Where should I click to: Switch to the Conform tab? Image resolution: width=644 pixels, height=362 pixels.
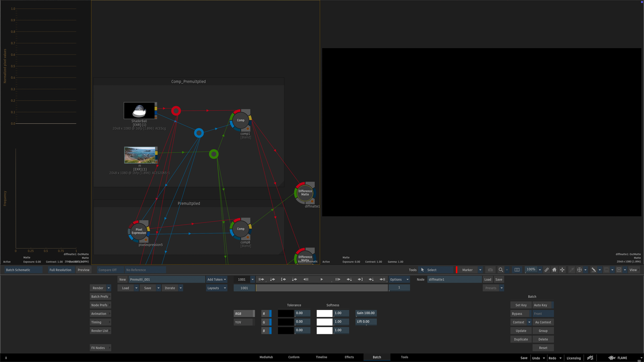coord(294,357)
